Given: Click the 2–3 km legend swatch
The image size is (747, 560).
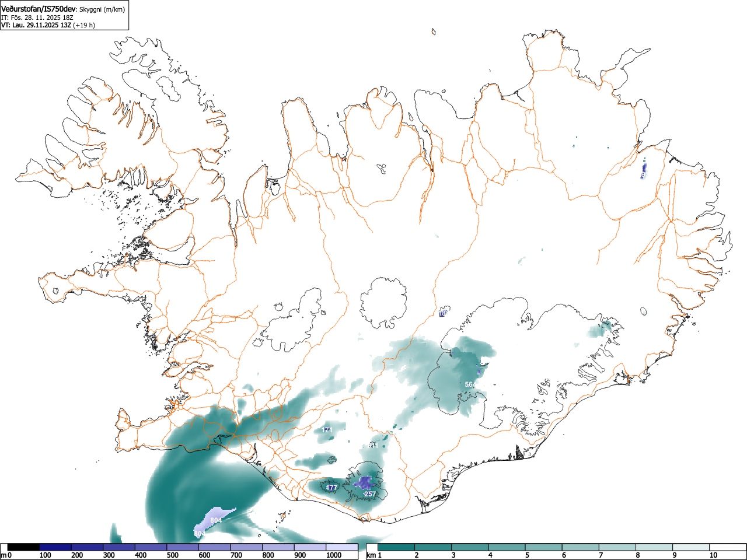Looking at the screenshot, I should pos(434,547).
